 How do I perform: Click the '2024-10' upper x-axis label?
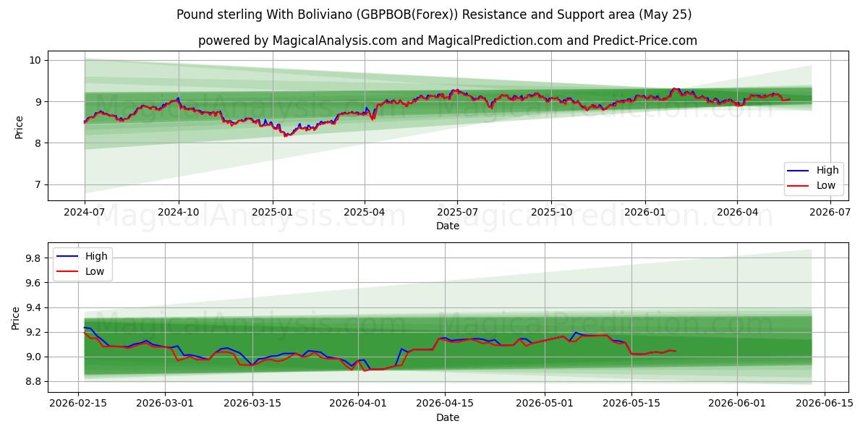179,213
